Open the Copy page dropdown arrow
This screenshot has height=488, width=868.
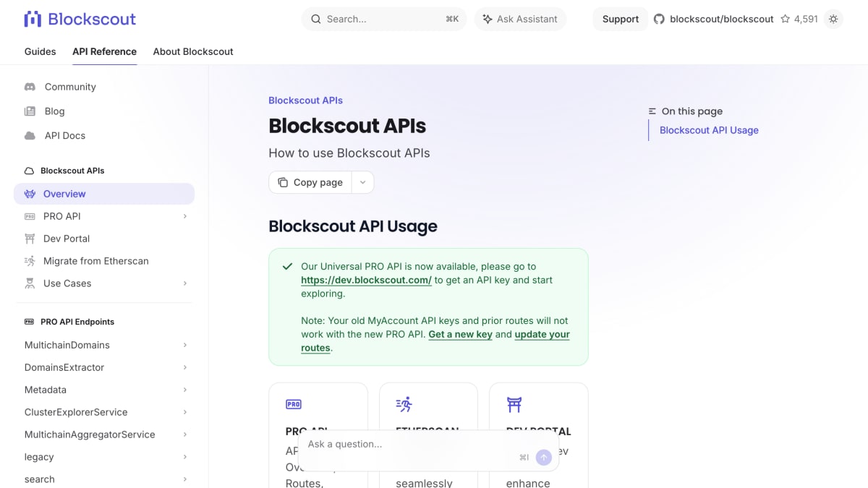(363, 182)
